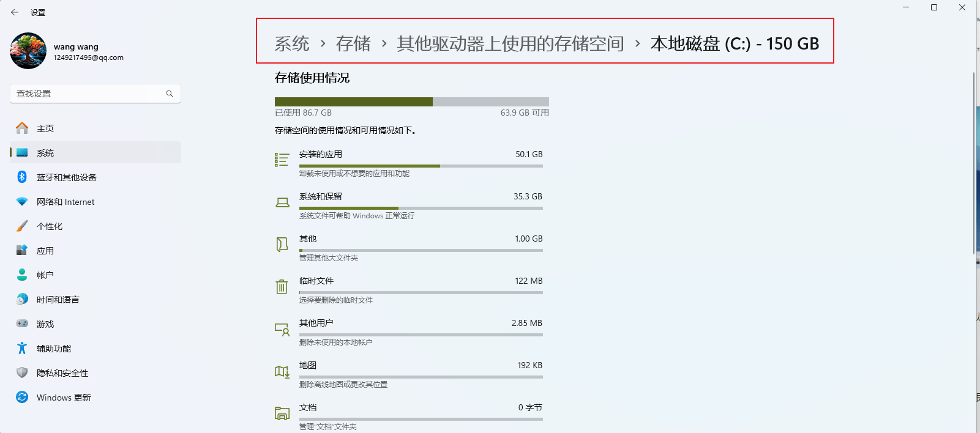Click the overall storage usage bar
This screenshot has width=980, height=433.
click(x=412, y=102)
